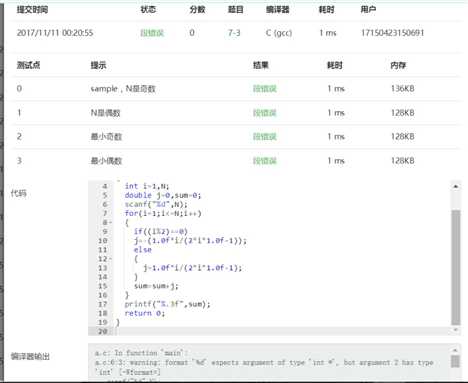468x383 pixels.
Task: Select submission time 2017/11/11 00:20:55
Action: [x=55, y=33]
